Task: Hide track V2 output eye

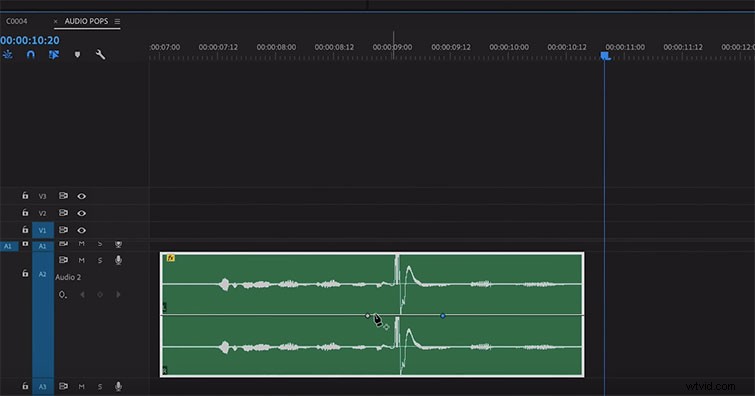Action: click(x=81, y=213)
